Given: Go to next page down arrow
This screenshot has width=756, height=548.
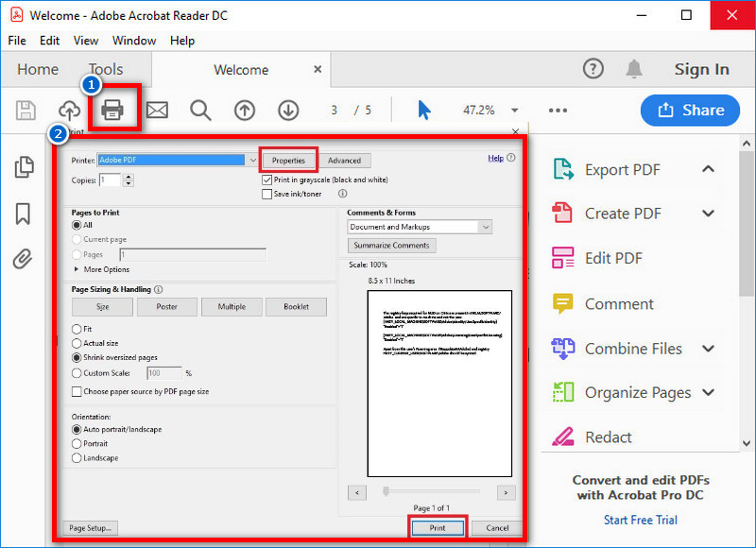Looking at the screenshot, I should tap(288, 111).
